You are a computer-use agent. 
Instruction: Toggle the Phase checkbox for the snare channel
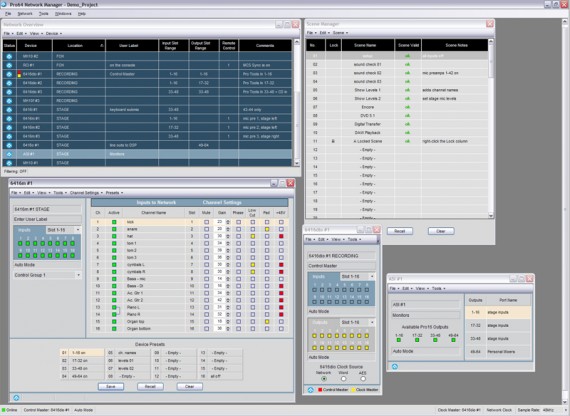point(238,229)
